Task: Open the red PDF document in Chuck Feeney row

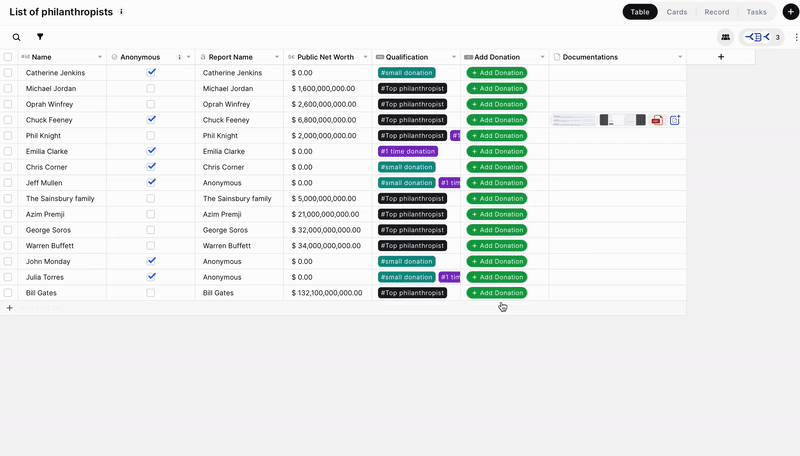Action: [x=657, y=120]
